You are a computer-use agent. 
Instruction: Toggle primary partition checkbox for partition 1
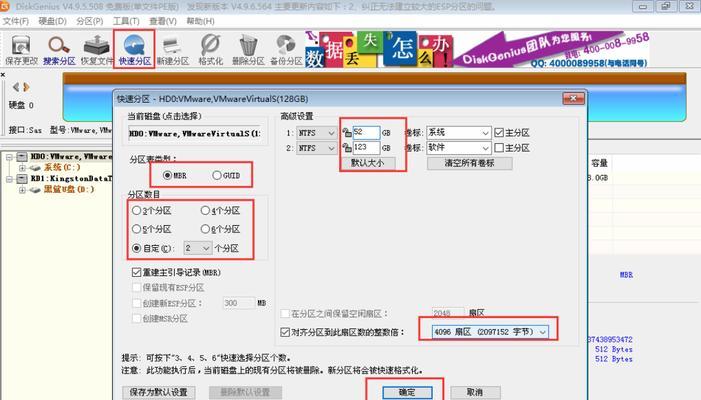[x=499, y=132]
